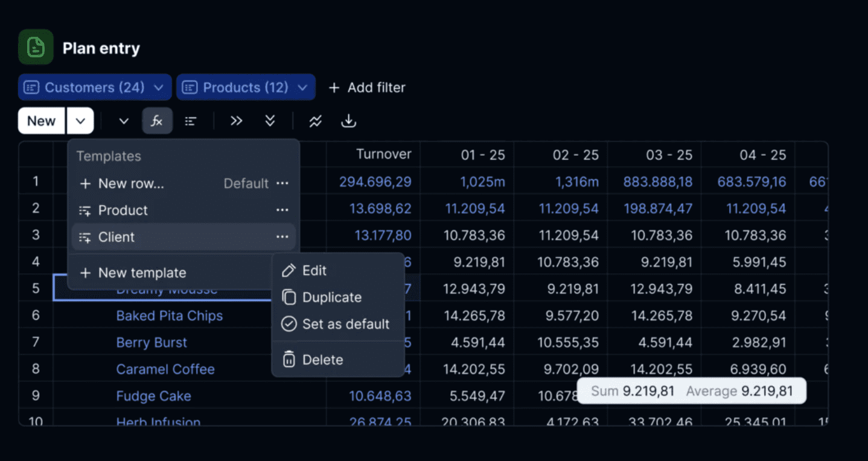Select Duplicate from the context menu
Viewport: 868px width, 461px height.
pyautogui.click(x=337, y=297)
